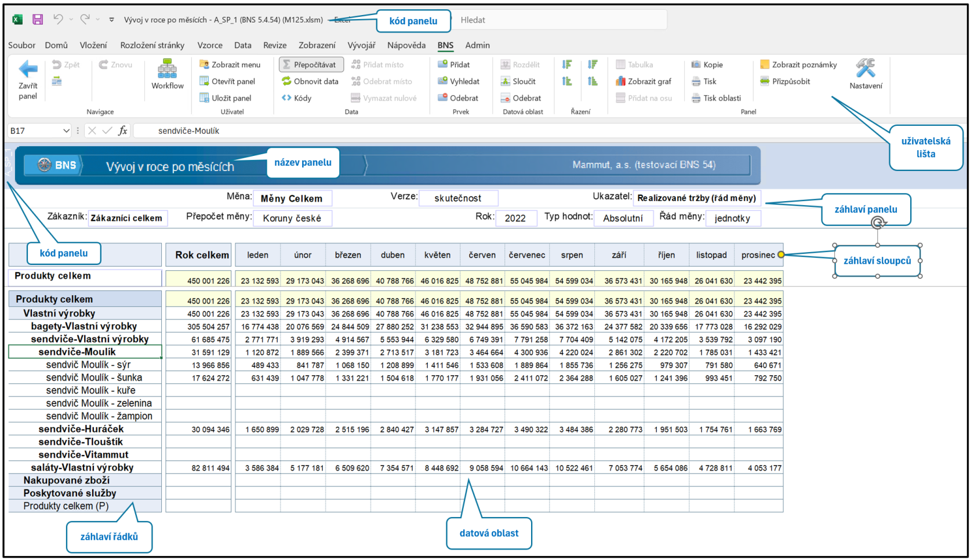Open Quick Access Toolbar customize dropdown

111,20
